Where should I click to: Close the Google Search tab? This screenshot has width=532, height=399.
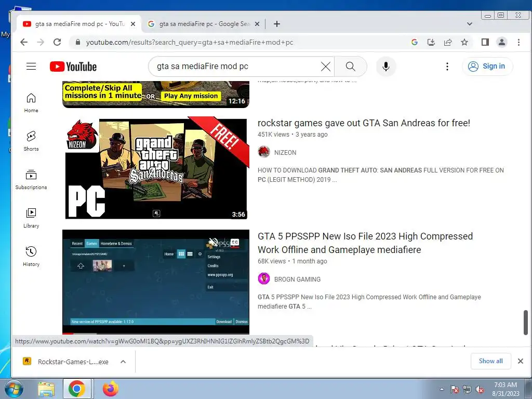257,24
